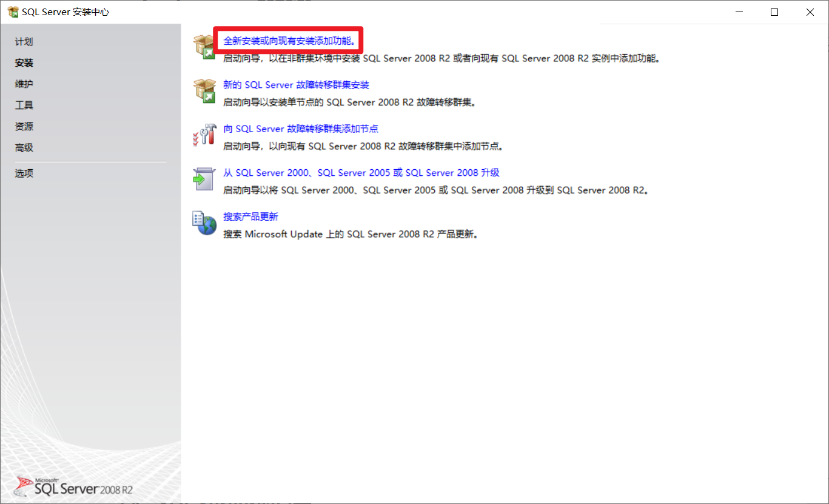This screenshot has width=829, height=504.
Task: Go to the 维护 sidebar page
Action: click(x=24, y=84)
